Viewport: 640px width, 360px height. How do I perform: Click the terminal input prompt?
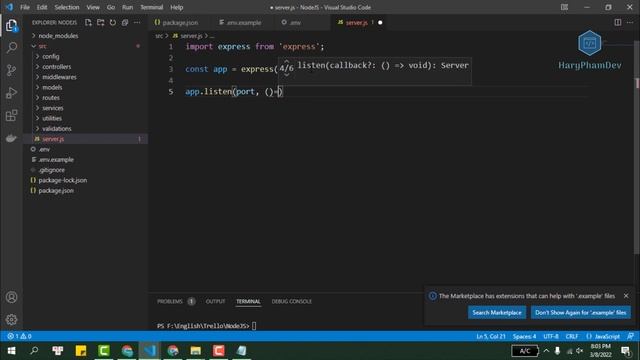click(x=254, y=326)
